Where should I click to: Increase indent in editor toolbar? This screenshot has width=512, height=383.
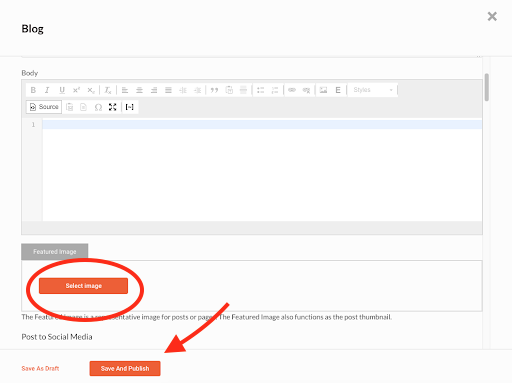point(197,90)
